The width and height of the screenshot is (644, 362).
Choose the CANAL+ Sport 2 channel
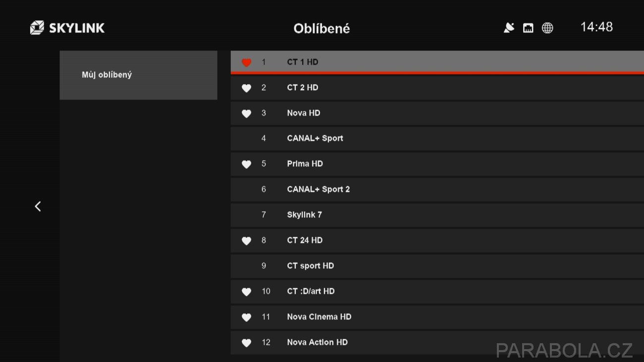coord(437,189)
